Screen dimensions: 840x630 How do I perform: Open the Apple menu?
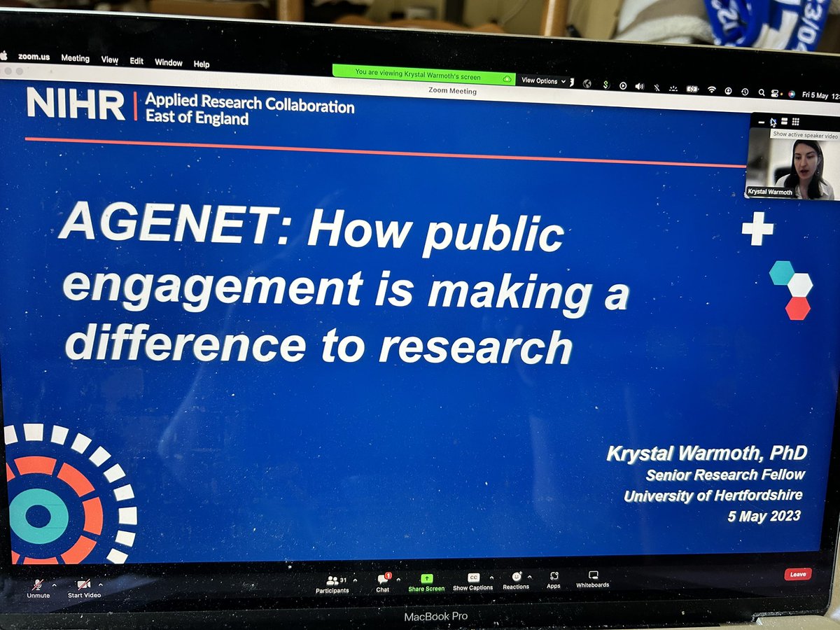pos(3,55)
